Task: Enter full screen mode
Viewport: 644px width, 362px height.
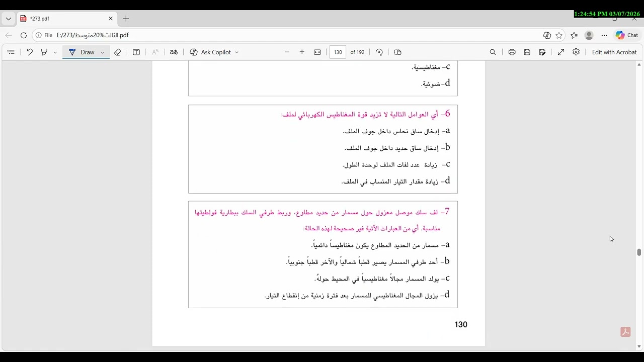Action: (561, 52)
